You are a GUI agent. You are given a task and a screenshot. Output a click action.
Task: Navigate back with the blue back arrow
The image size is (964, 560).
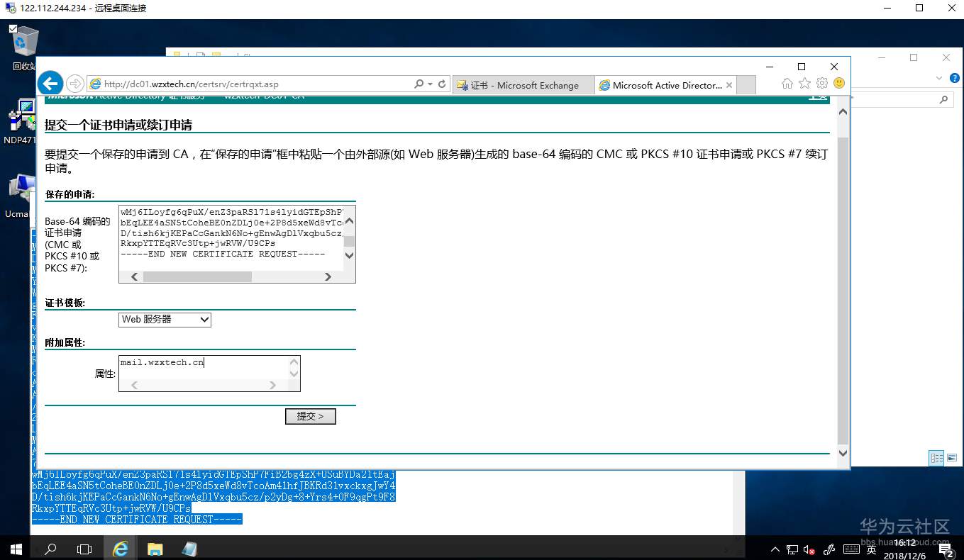tap(50, 83)
